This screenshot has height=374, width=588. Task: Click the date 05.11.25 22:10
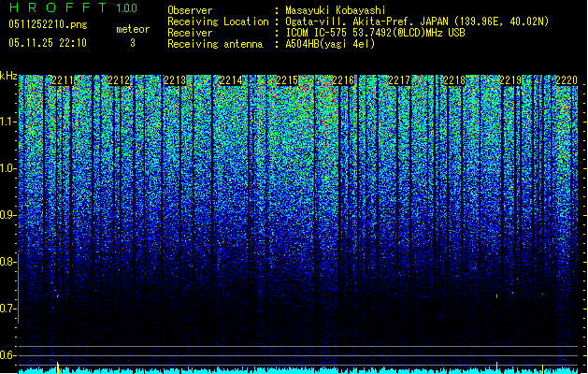48,43
